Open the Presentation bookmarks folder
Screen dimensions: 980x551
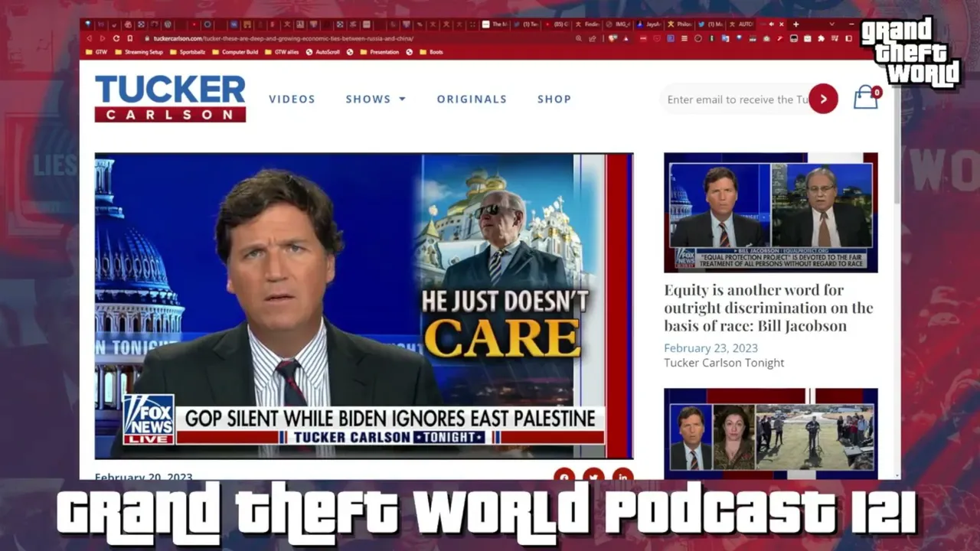[379, 52]
